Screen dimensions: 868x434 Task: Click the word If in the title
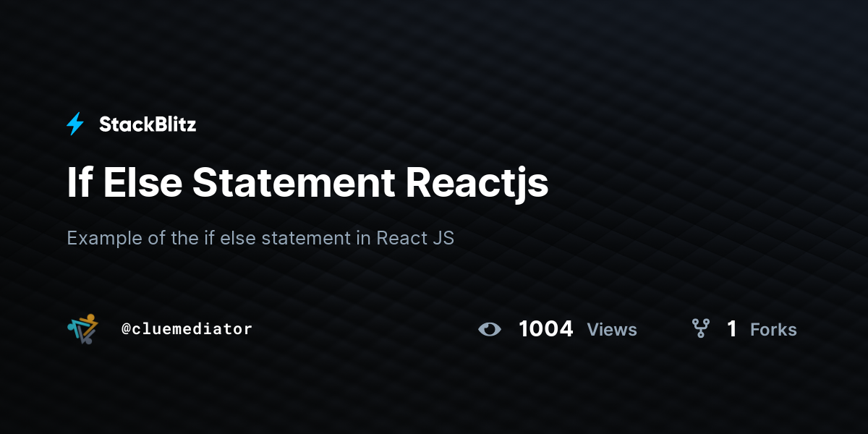(x=80, y=184)
